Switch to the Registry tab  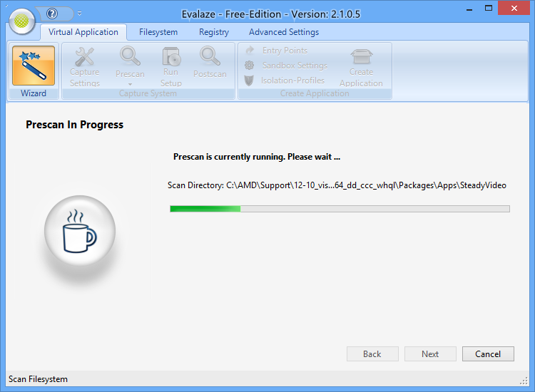pos(214,32)
